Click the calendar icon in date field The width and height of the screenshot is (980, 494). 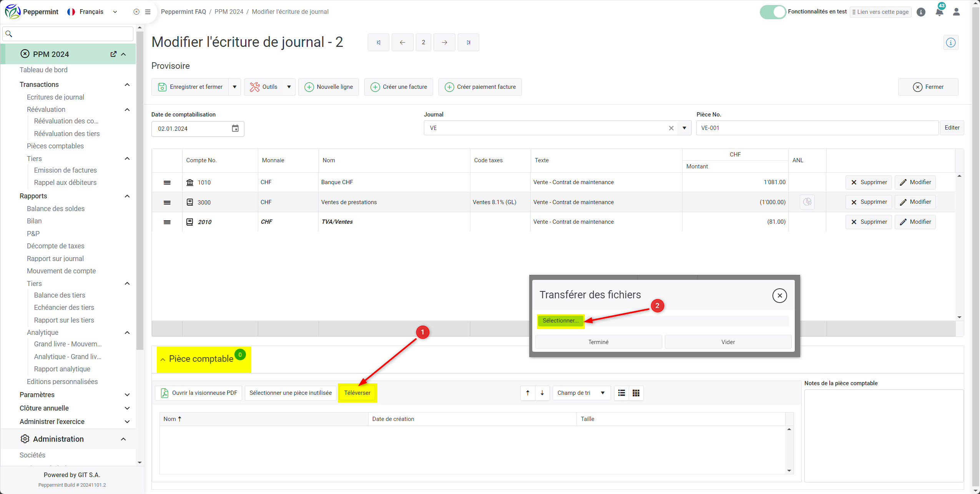point(235,128)
